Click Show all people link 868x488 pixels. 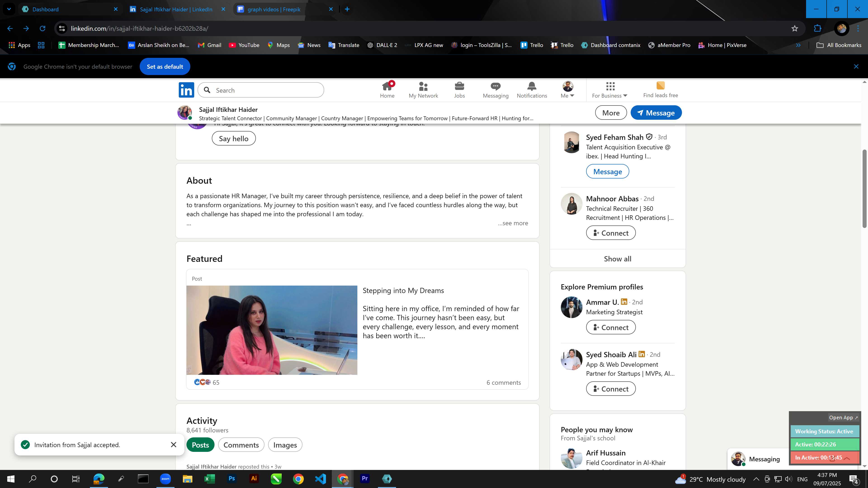coord(617,259)
